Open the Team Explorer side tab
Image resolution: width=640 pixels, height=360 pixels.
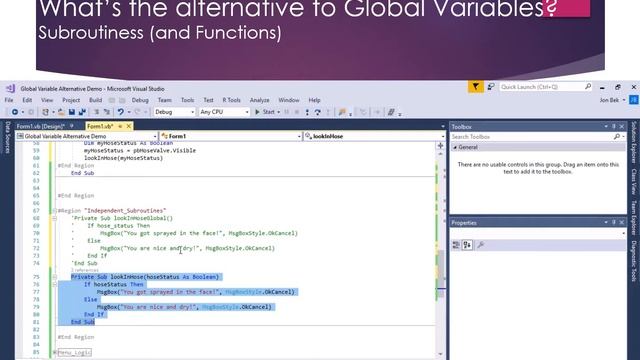pos(634,218)
